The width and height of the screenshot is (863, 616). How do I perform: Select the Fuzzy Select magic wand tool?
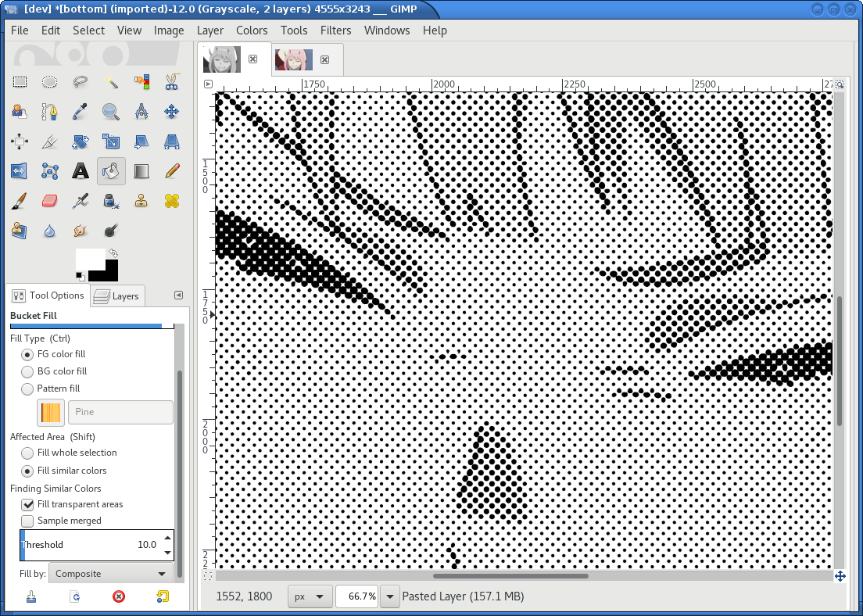click(111, 82)
